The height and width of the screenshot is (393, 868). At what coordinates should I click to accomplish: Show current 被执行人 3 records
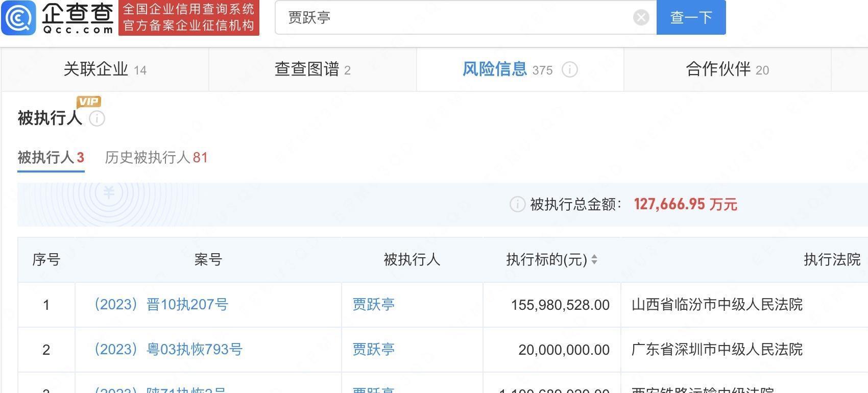(51, 158)
